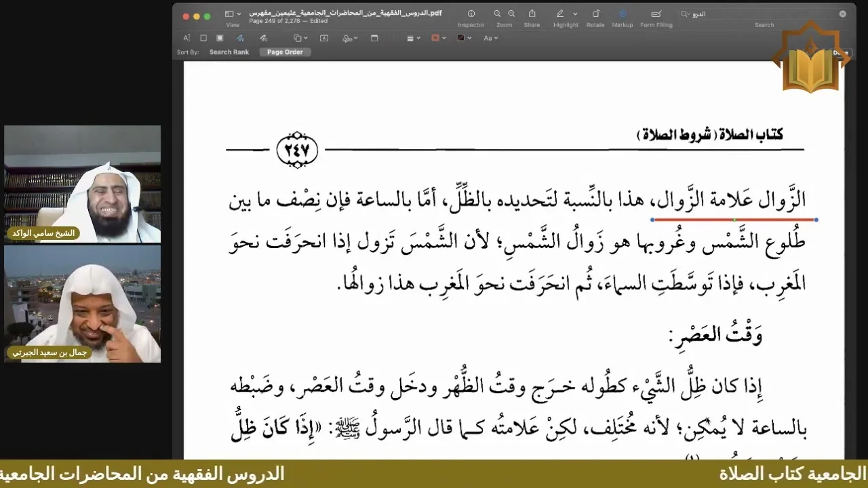Open the Shape Style line thickness menu
The height and width of the screenshot is (488, 868).
[413, 38]
